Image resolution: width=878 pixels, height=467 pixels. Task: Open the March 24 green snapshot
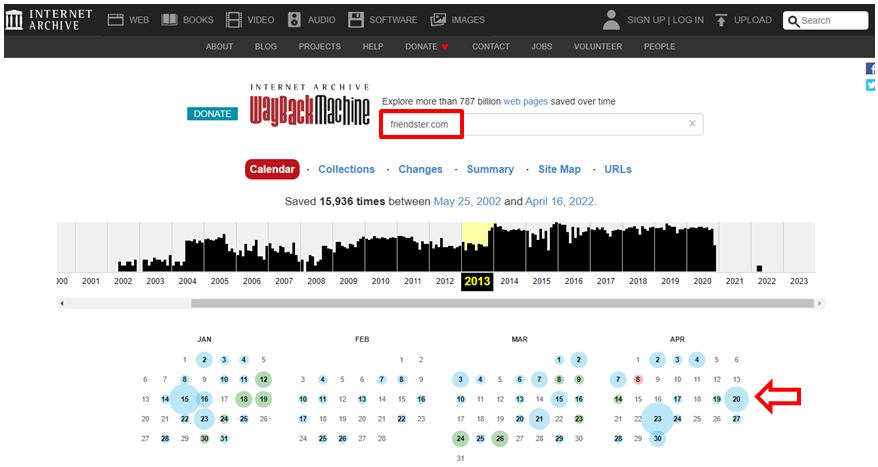(460, 438)
